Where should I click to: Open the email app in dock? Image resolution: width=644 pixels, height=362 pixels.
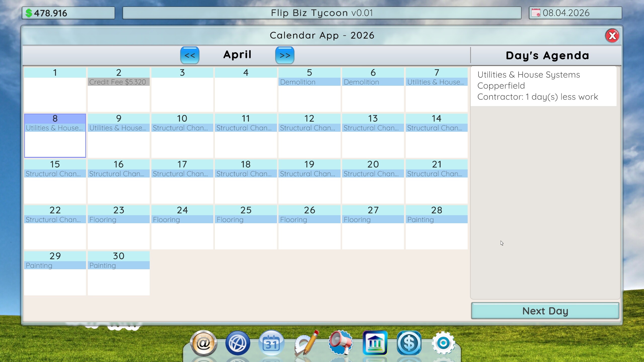click(x=203, y=343)
